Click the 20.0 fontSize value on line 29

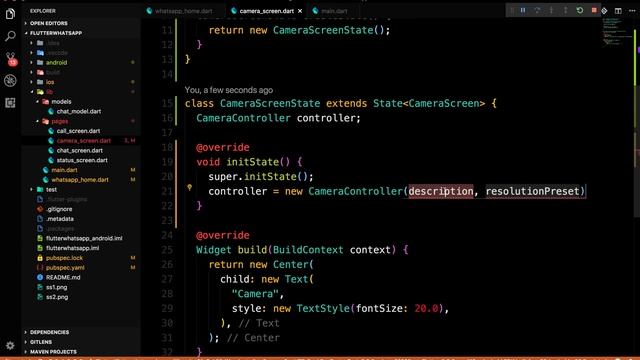pyautogui.click(x=426, y=309)
